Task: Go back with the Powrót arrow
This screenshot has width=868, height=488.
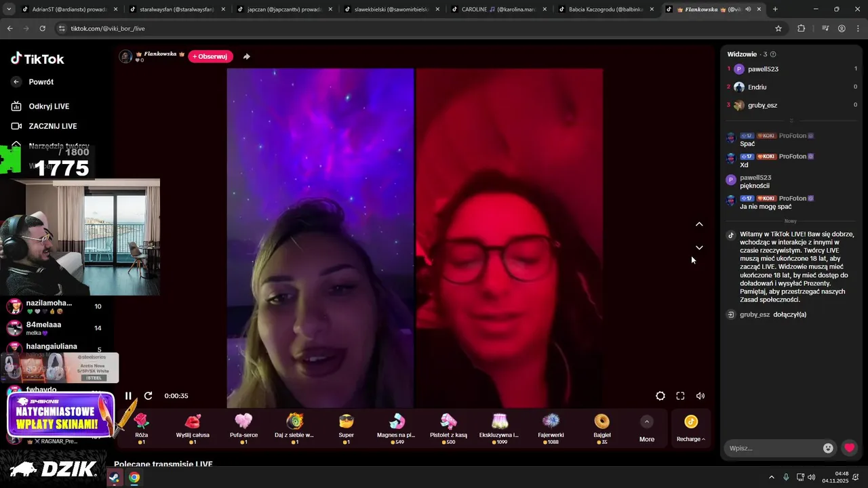Action: coord(17,82)
